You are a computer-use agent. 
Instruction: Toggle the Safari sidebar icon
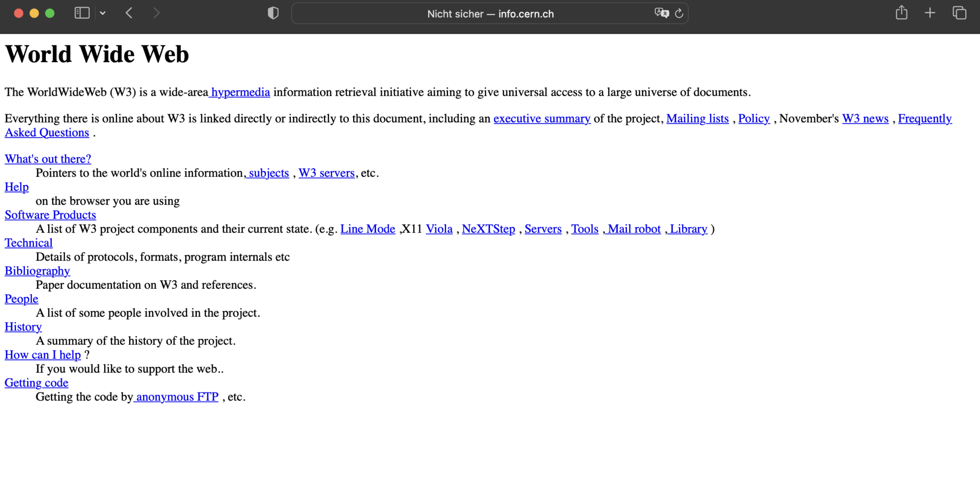[82, 13]
